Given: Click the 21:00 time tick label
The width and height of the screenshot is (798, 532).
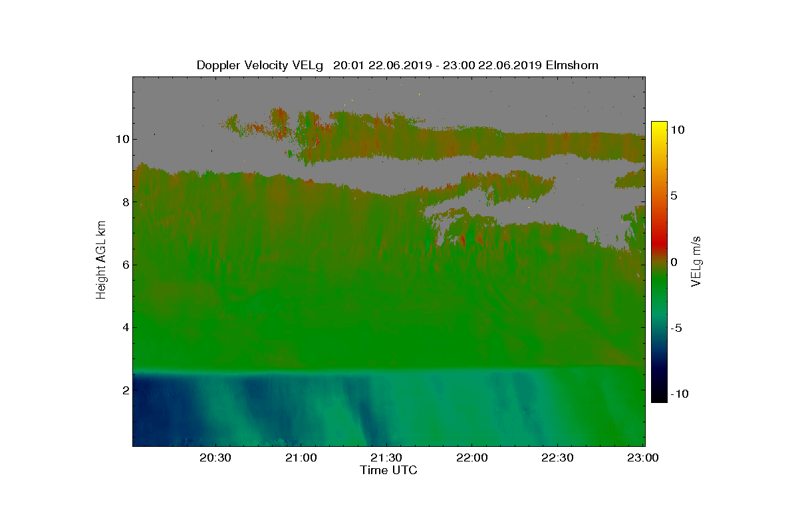Looking at the screenshot, I should pyautogui.click(x=301, y=458).
